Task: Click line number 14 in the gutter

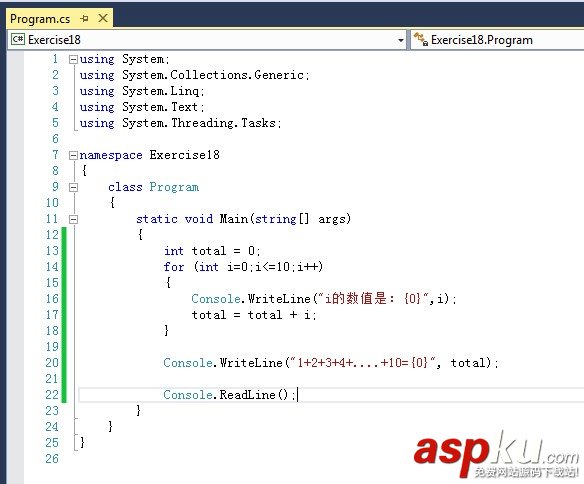Action: [52, 267]
